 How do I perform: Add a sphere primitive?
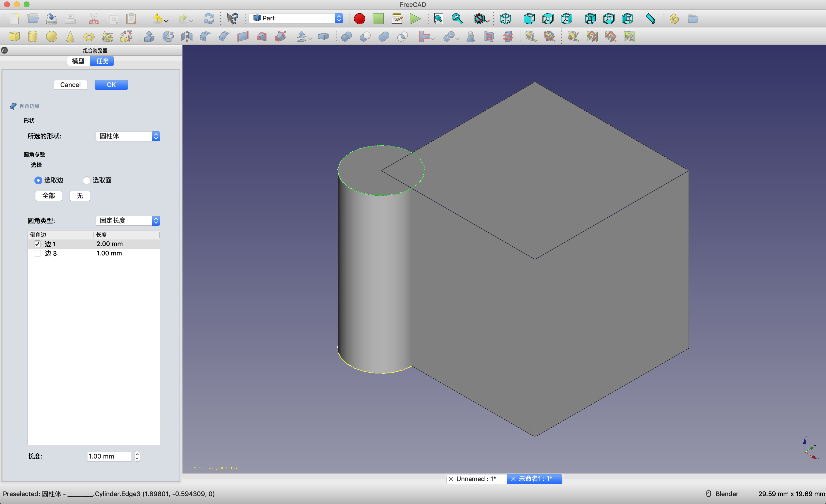[51, 37]
